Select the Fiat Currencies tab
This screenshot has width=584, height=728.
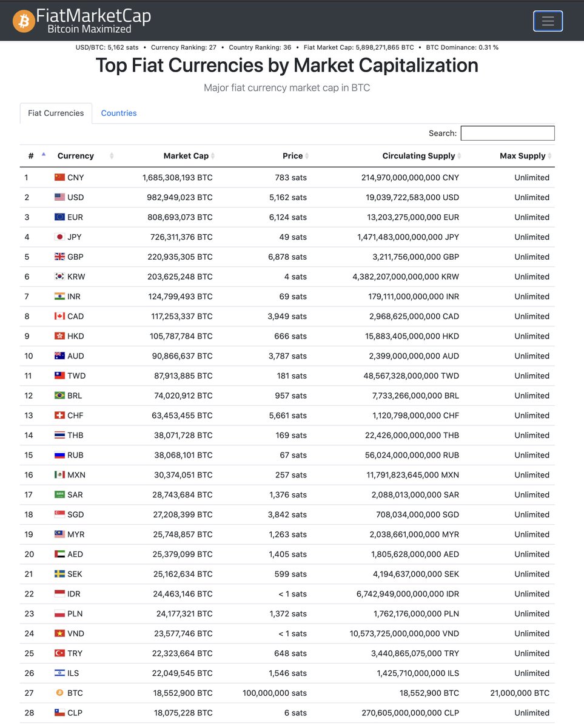[x=56, y=113]
